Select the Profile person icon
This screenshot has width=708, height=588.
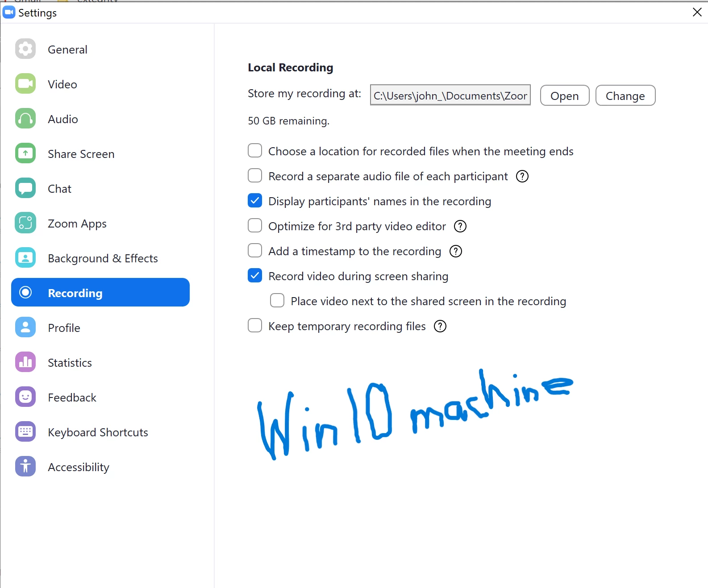click(25, 327)
